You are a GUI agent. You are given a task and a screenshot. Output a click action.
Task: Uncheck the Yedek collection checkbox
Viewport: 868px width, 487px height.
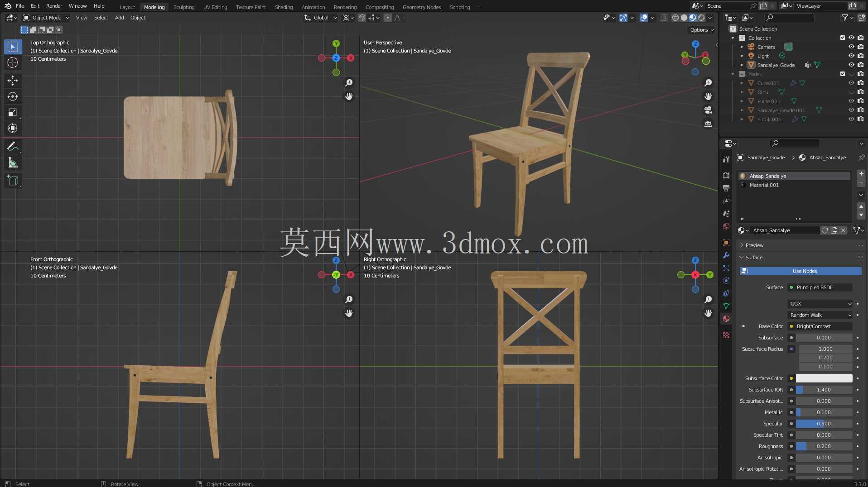[x=843, y=74]
